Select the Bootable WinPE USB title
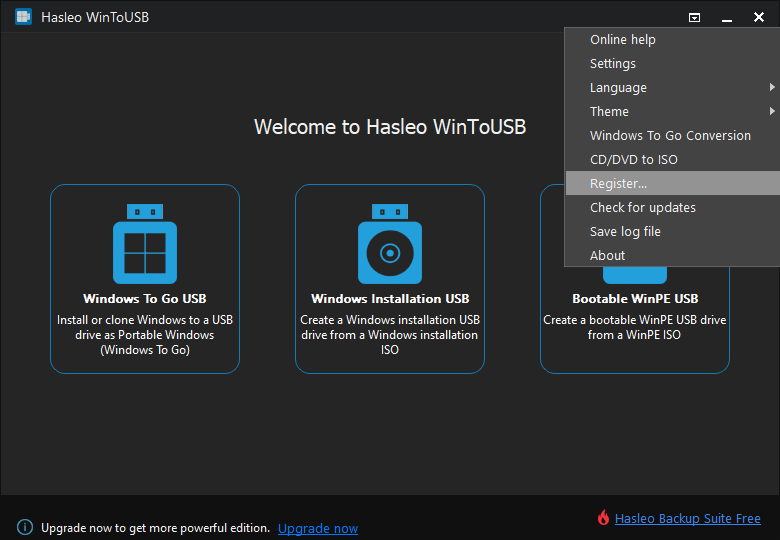Viewport: 780px width, 540px height. 635,298
